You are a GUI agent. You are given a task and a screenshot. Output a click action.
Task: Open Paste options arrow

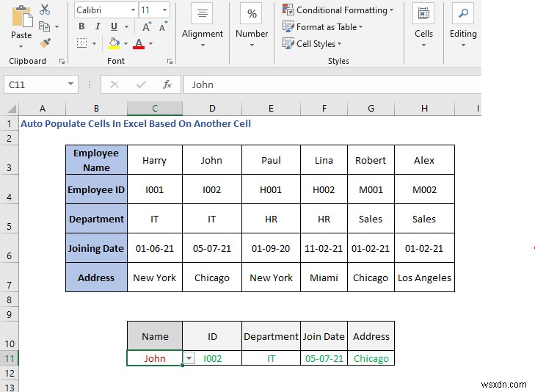[x=21, y=46]
